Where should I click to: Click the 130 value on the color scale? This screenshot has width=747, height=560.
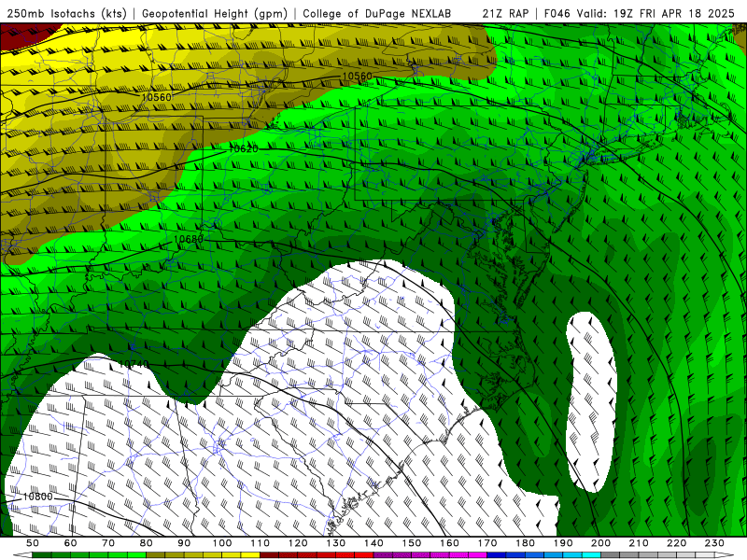tap(335, 543)
